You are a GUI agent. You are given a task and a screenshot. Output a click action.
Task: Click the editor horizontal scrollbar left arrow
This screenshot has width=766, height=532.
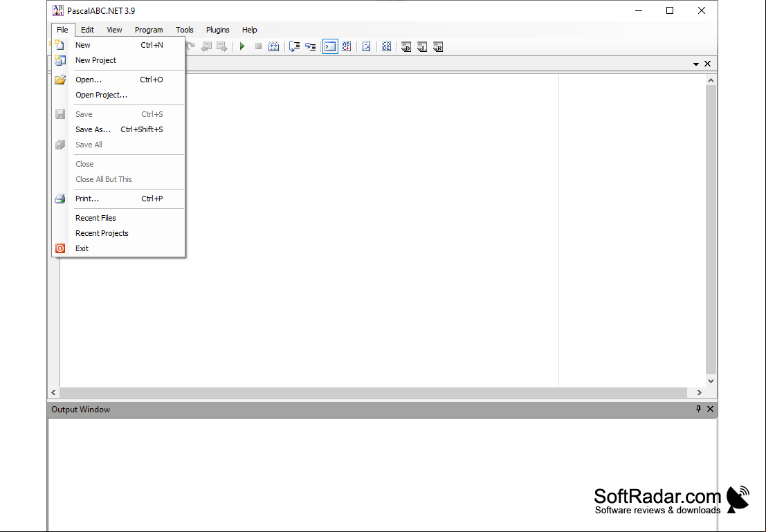[54, 392]
